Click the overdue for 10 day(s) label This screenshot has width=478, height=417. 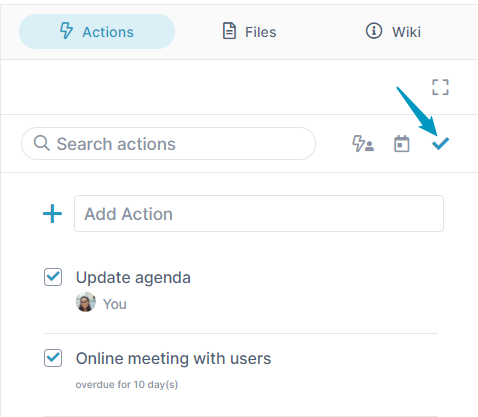(127, 385)
